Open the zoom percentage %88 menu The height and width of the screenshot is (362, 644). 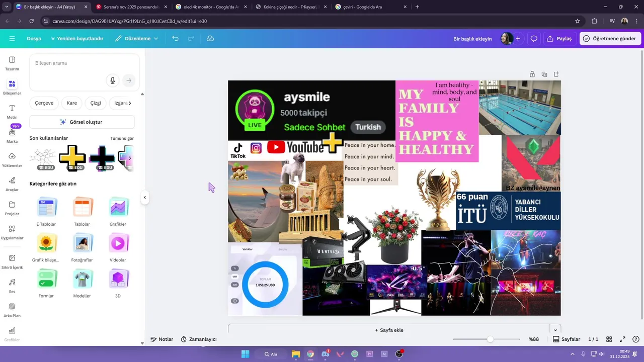[x=534, y=339]
